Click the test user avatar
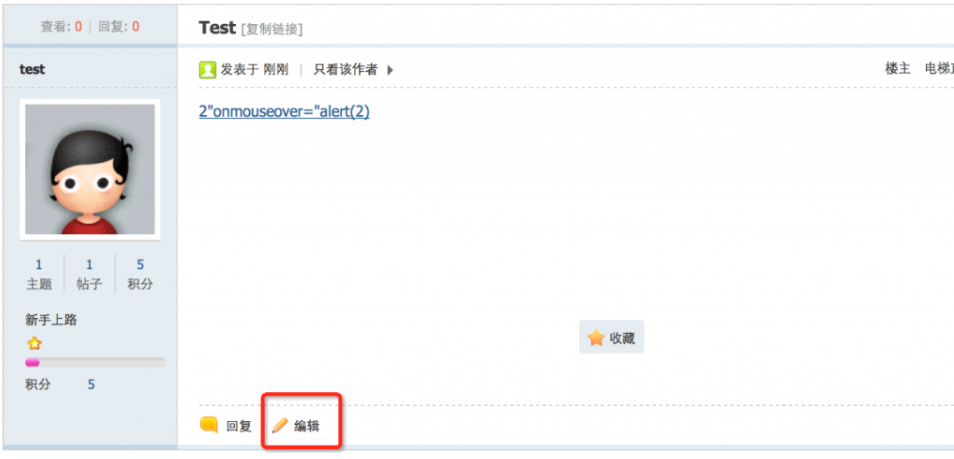The height and width of the screenshot is (459, 954). pos(90,169)
